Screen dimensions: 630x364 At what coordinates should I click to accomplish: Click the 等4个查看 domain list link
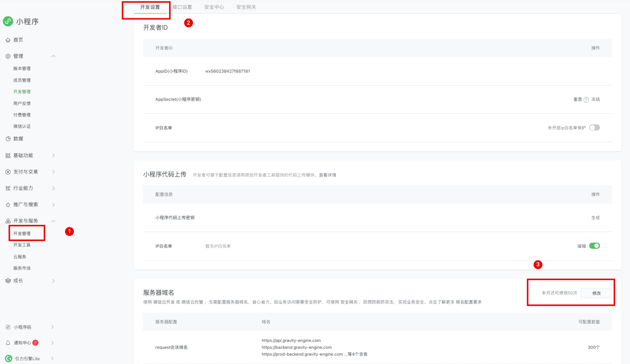[357, 354]
